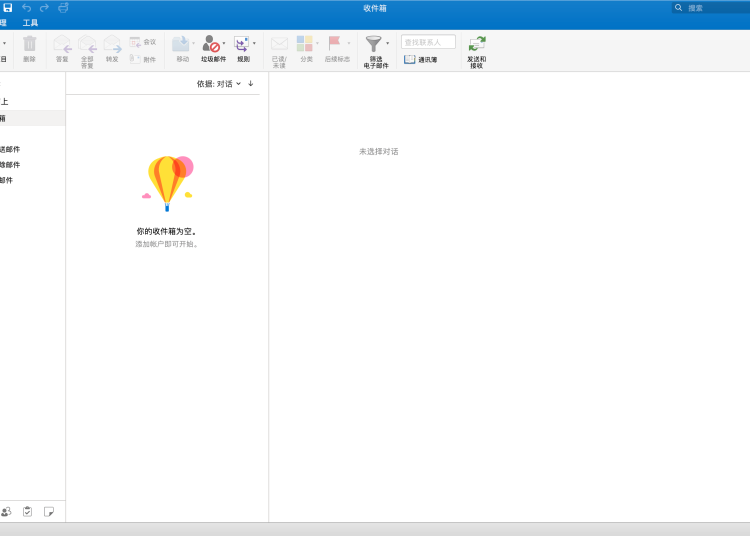Open the 工具 (Tools) tab
Image resolution: width=750 pixels, height=536 pixels.
pos(30,22)
